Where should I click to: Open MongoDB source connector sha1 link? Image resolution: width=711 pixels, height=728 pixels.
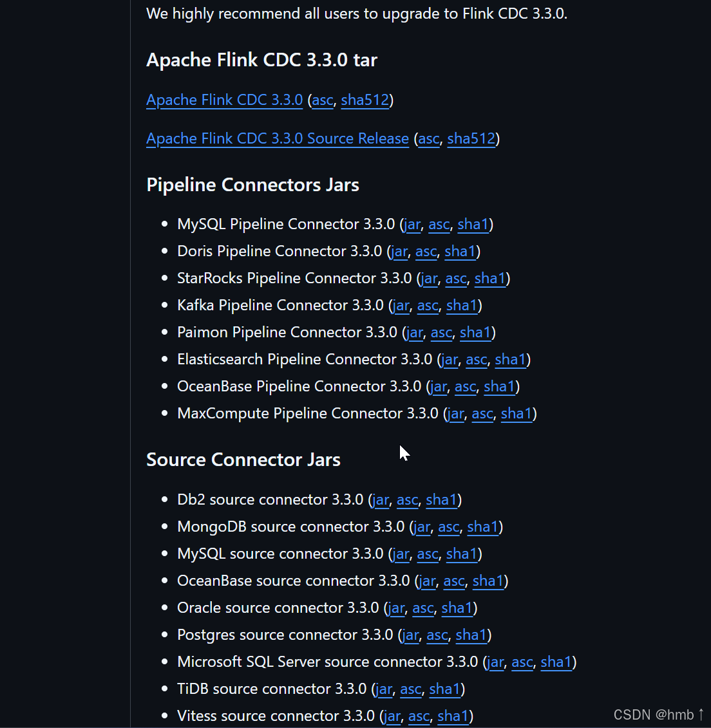[483, 527]
